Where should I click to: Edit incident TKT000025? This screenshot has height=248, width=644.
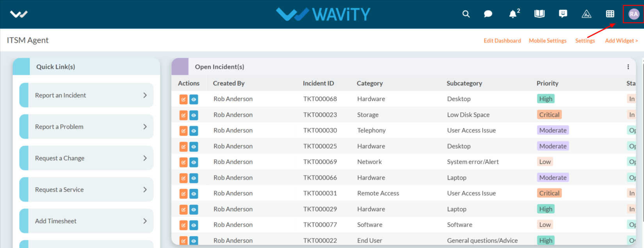(x=183, y=147)
